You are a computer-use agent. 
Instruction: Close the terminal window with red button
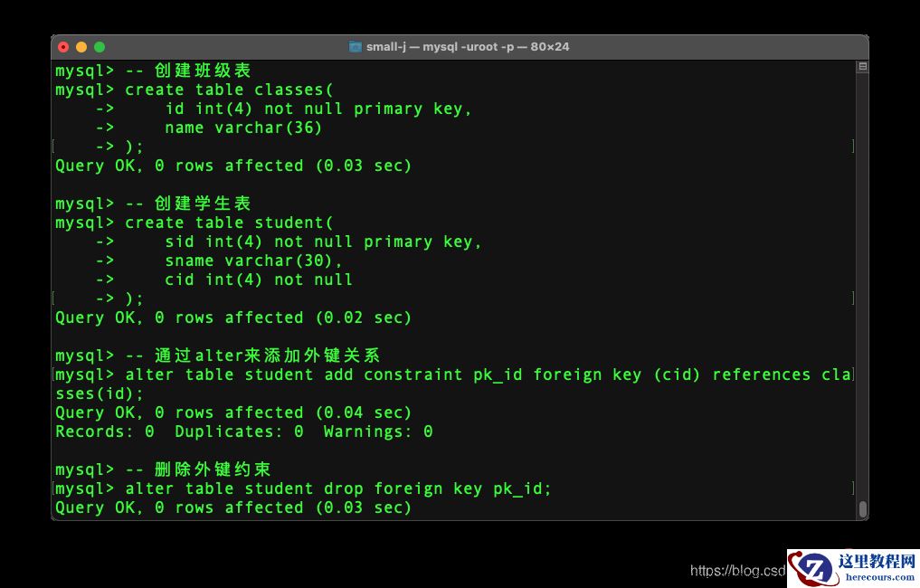pyautogui.click(x=63, y=47)
